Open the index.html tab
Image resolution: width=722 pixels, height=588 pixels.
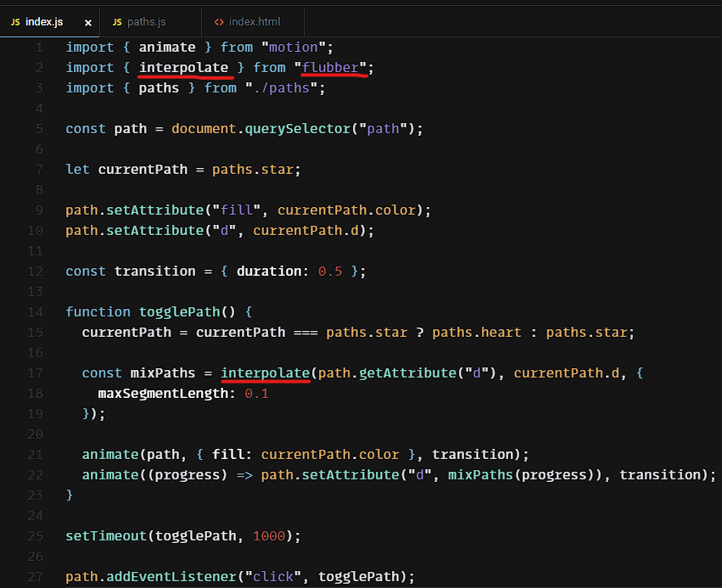254,21
